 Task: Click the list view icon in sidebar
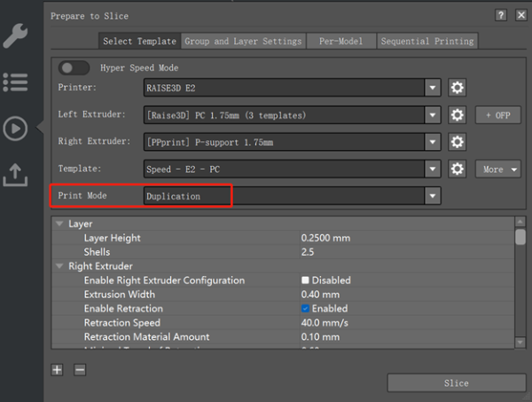(x=15, y=82)
